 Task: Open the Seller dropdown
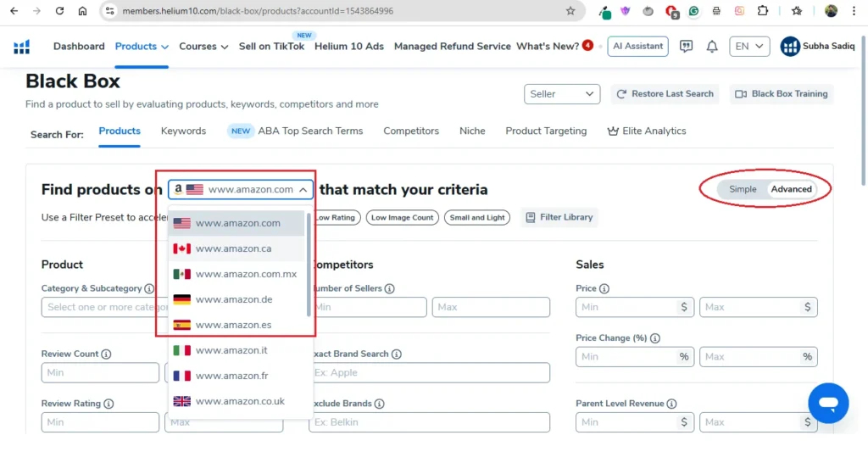click(562, 94)
